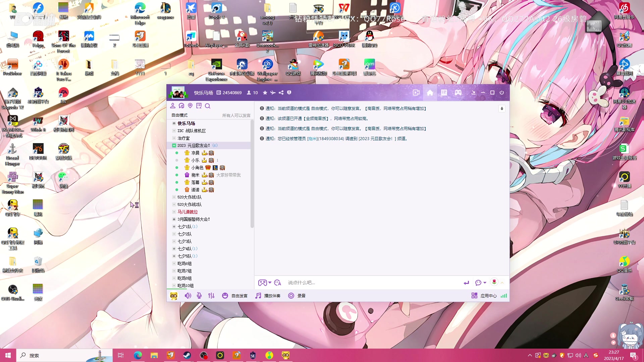Image resolution: width=644 pixels, height=362 pixels.
Task: Click the YY channel avatar picture
Action: 178,92
